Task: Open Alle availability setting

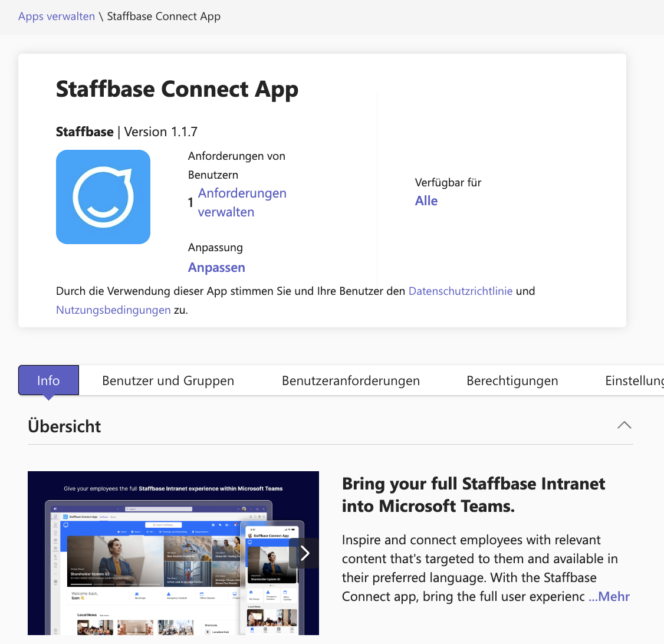Action: (426, 201)
